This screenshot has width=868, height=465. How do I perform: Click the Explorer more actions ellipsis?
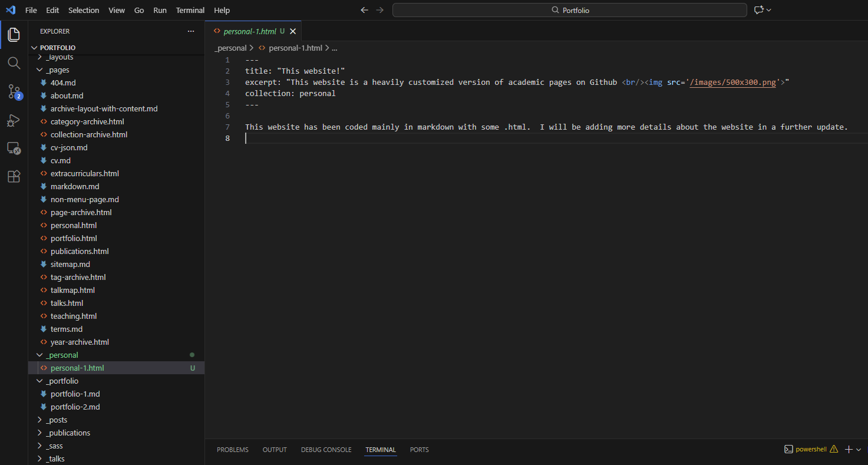190,31
